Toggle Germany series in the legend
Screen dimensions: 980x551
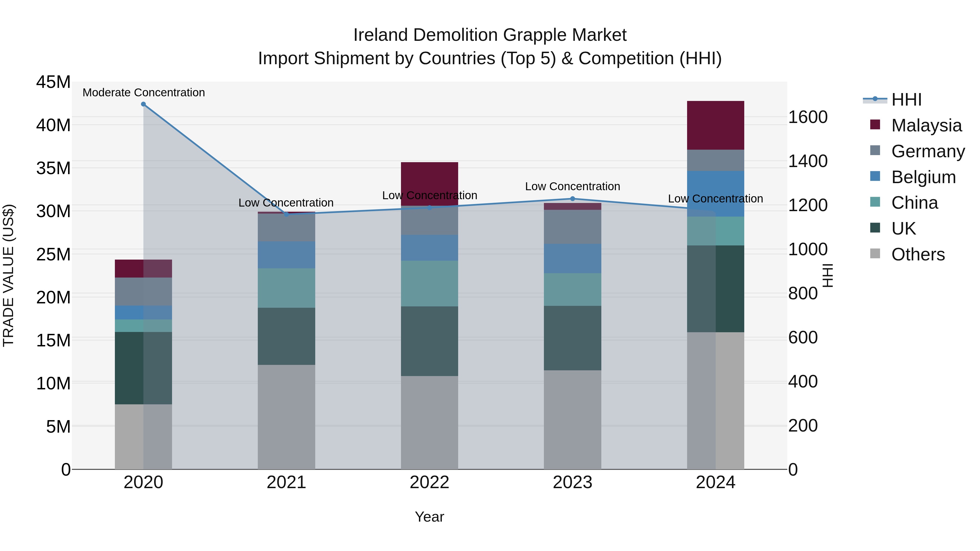tap(917, 151)
